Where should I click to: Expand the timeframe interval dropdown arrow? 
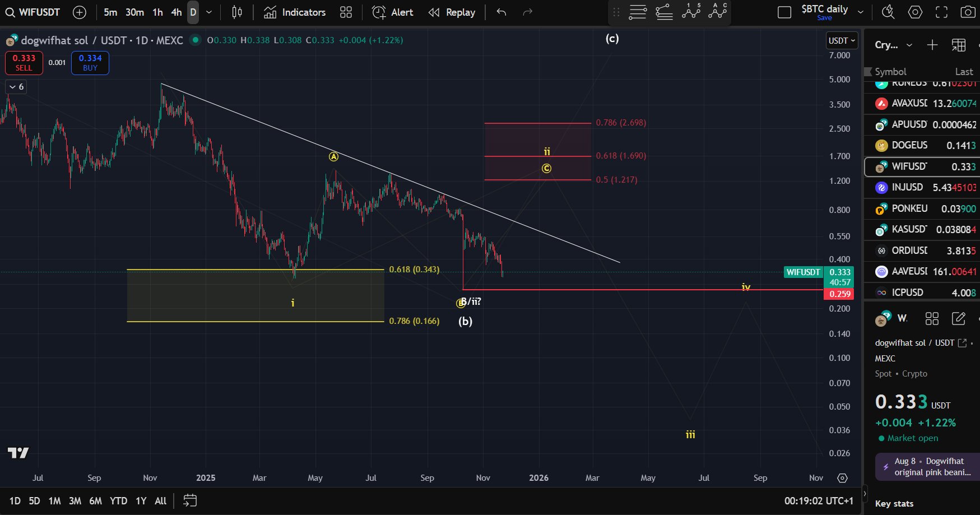coord(209,12)
